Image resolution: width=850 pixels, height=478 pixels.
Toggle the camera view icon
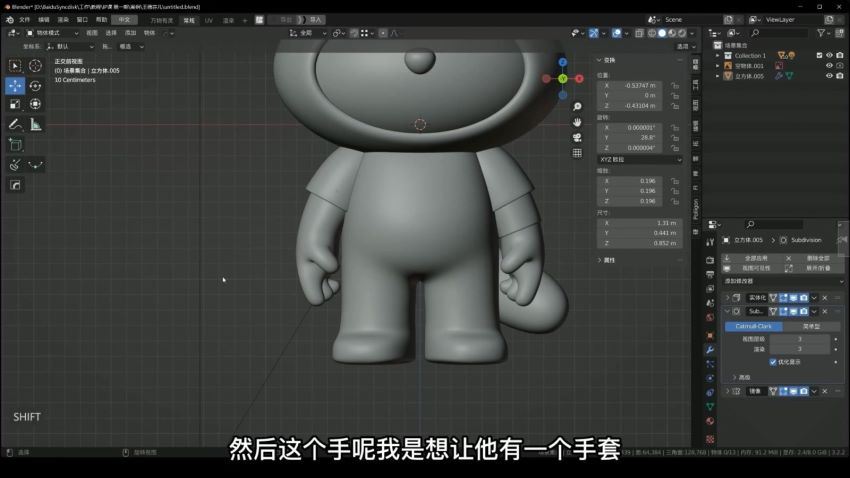click(577, 138)
